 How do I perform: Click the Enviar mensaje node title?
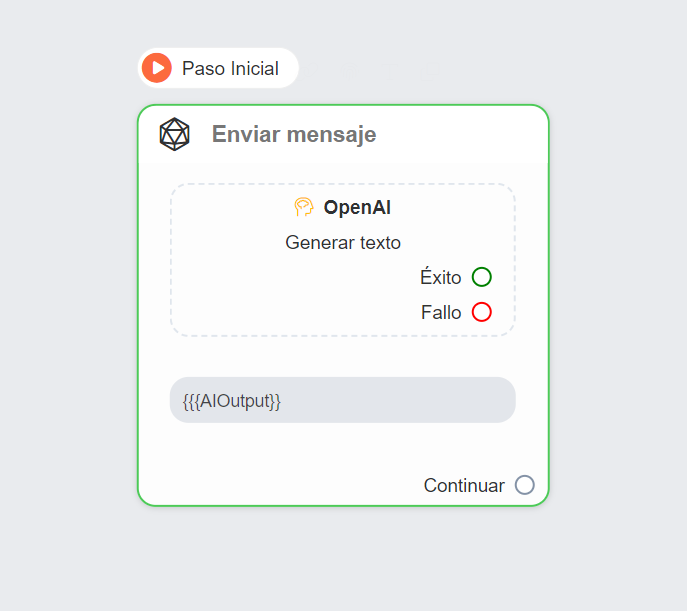tap(294, 134)
